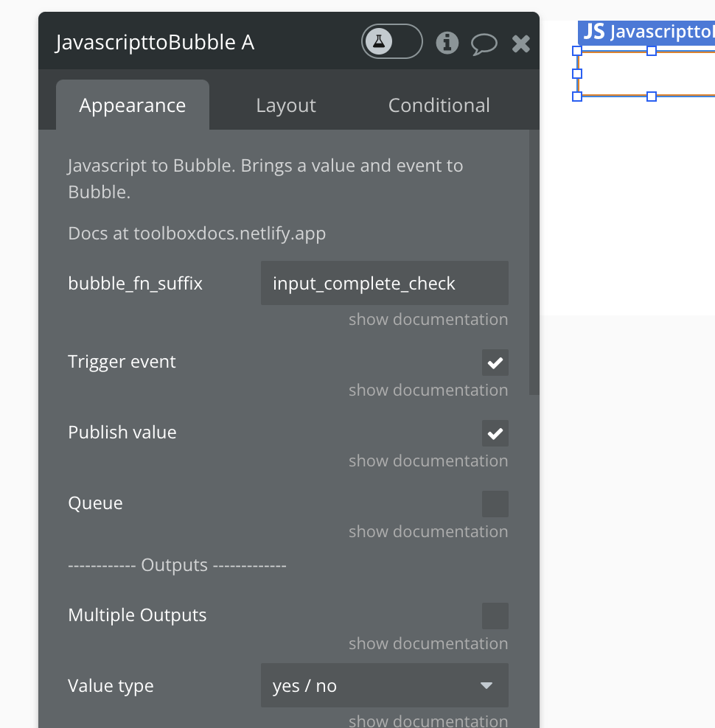715x728 pixels.
Task: Open the comment bubble icon
Action: pos(484,44)
